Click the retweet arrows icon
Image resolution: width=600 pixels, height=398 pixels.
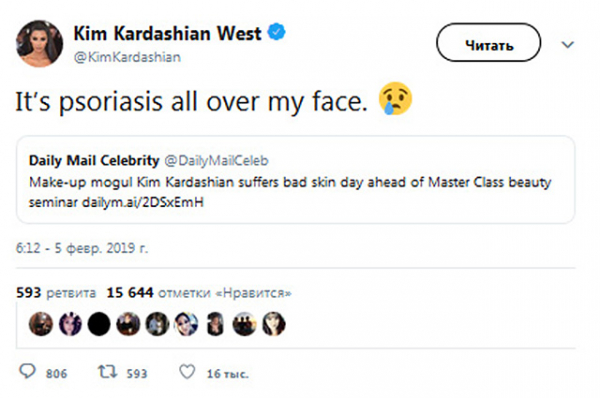tap(107, 372)
